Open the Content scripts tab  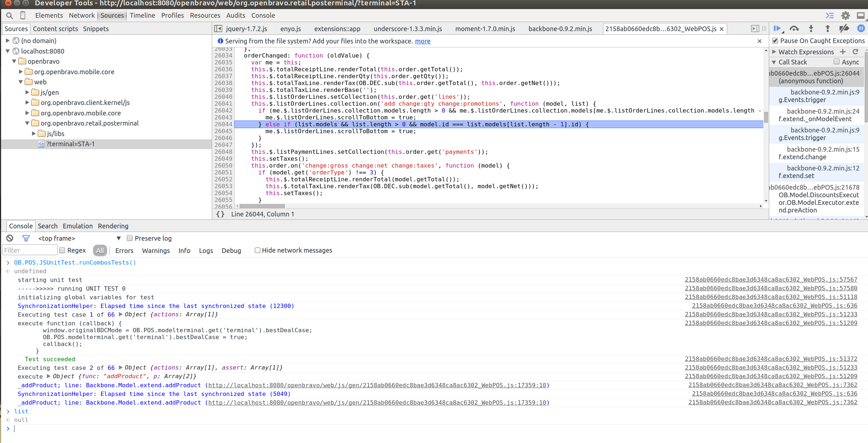(x=55, y=29)
